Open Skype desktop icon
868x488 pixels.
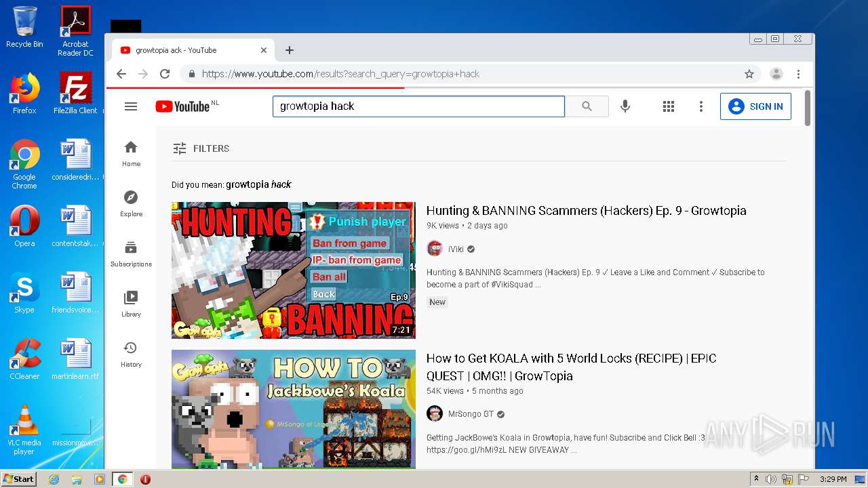pyautogui.click(x=24, y=293)
